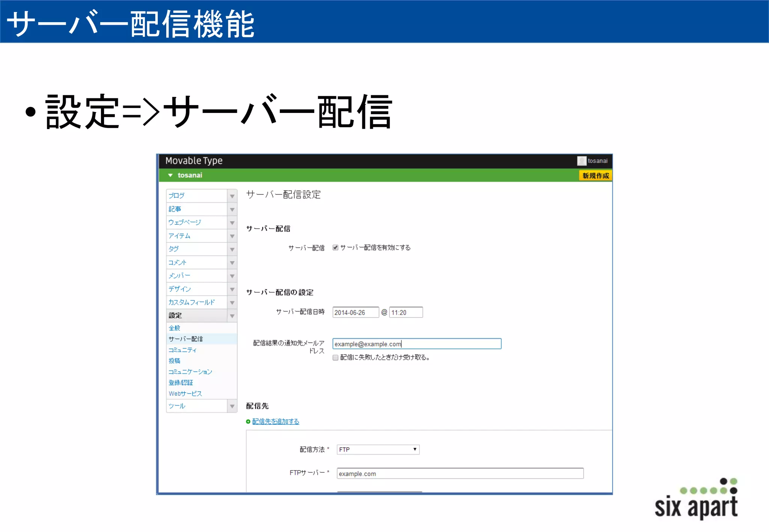Open the ウェブページ sidebar menu
Screen dimensions: 769x532
(197, 223)
